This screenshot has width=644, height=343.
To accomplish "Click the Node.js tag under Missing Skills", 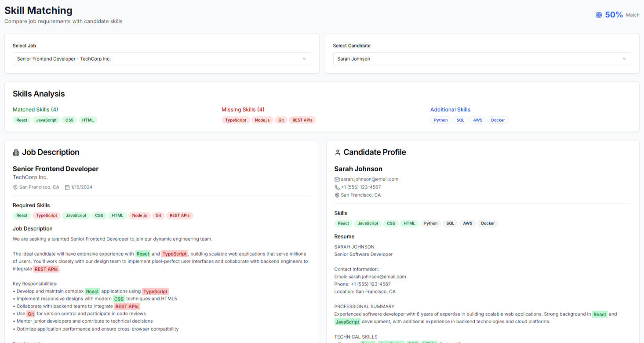I will pos(262,120).
